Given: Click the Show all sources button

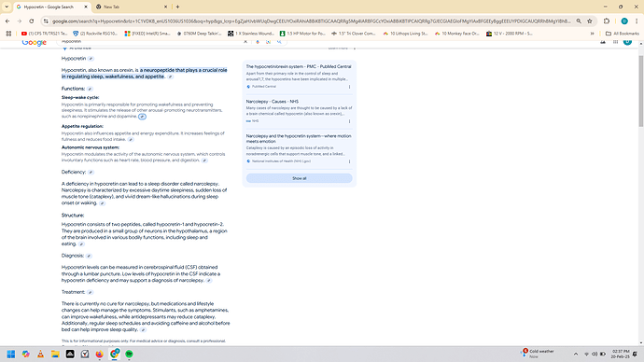Looking at the screenshot, I should click(299, 178).
